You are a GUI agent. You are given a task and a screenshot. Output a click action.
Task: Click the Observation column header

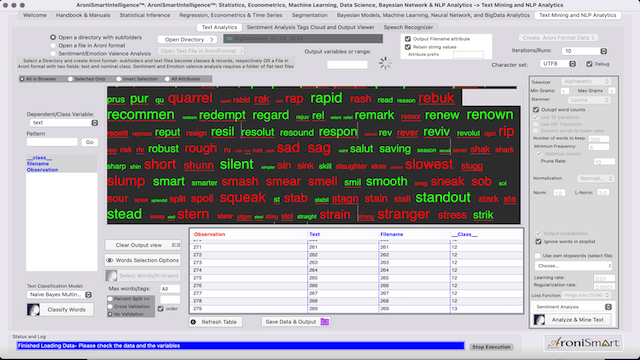click(210, 234)
